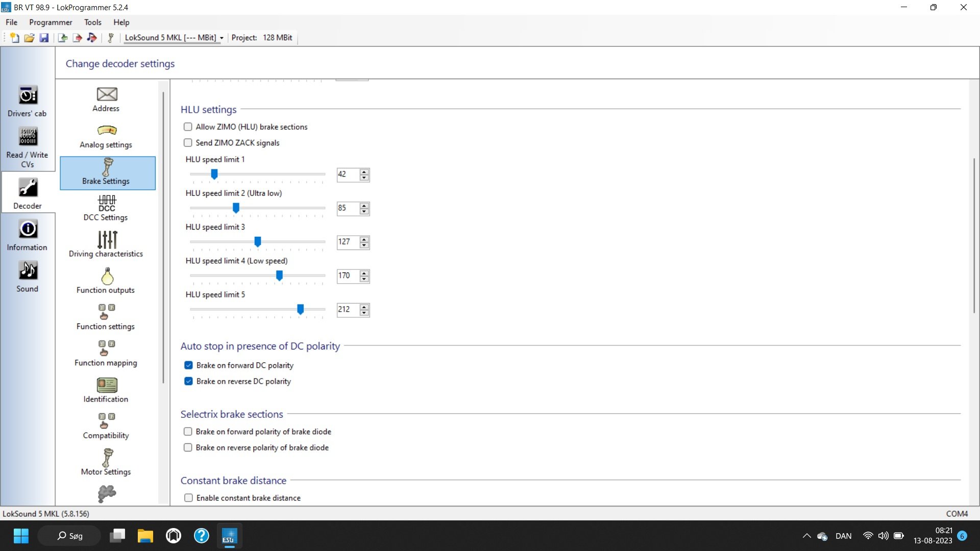Open the Help menu
This screenshot has width=980, height=551.
point(121,22)
